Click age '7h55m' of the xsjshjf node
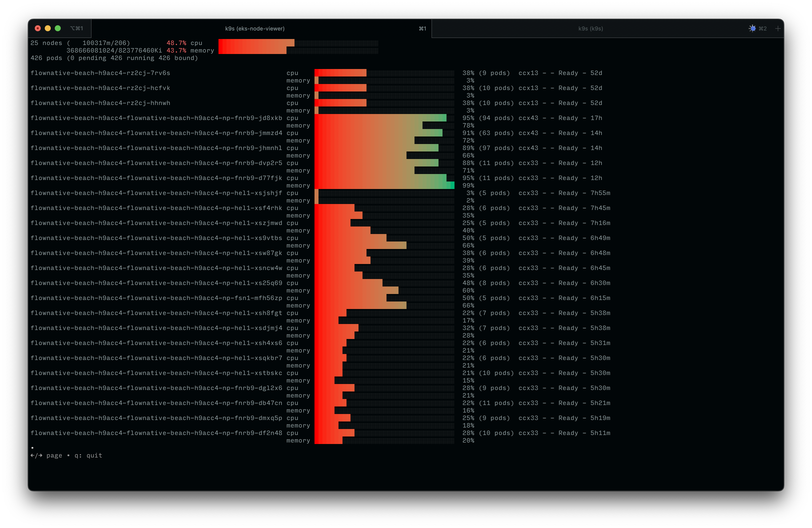This screenshot has height=528, width=812. point(600,193)
